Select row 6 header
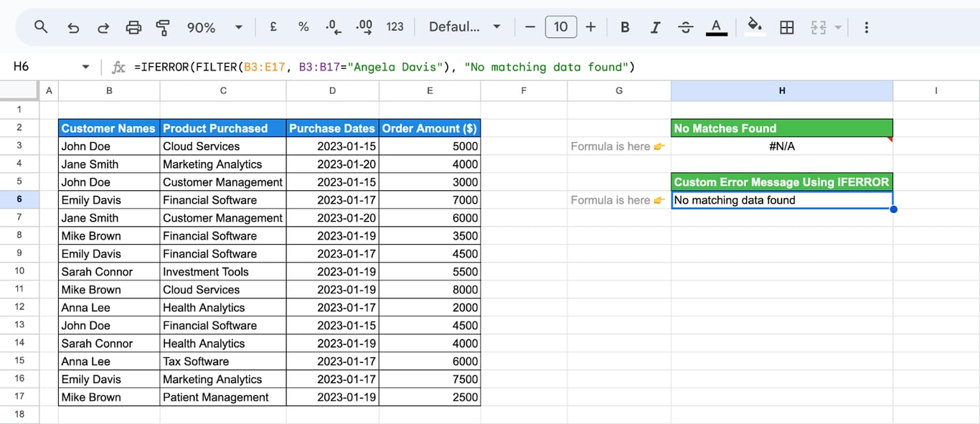Screen dimensions: 980x424 (x=19, y=199)
